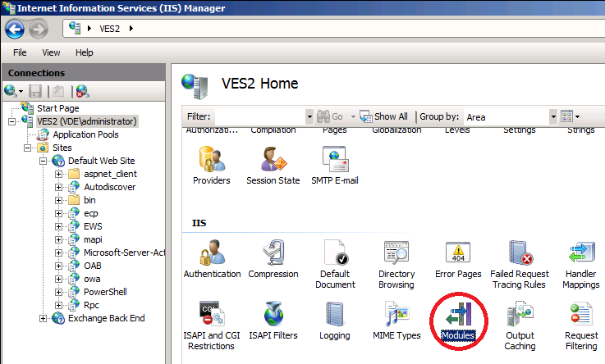Open Handler Mappings feature

click(580, 264)
